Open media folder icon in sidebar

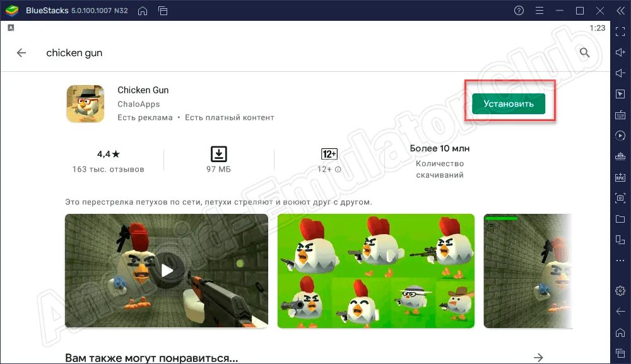point(620,219)
